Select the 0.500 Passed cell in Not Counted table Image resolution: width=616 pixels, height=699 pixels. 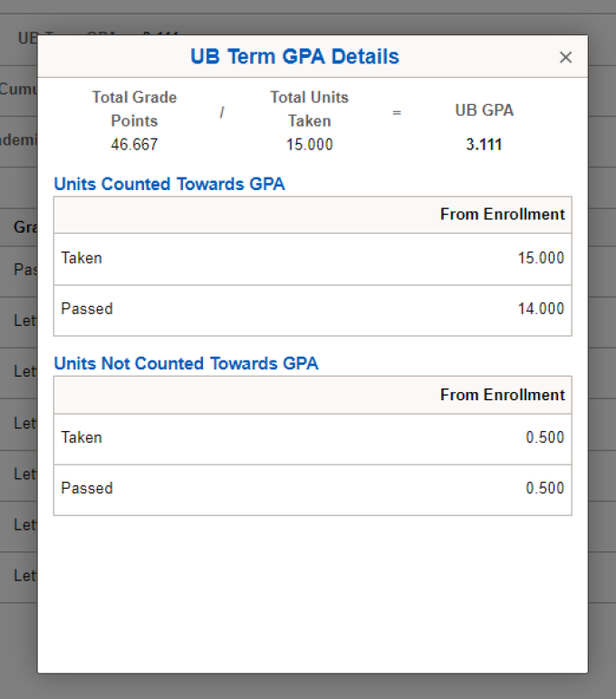tap(544, 488)
